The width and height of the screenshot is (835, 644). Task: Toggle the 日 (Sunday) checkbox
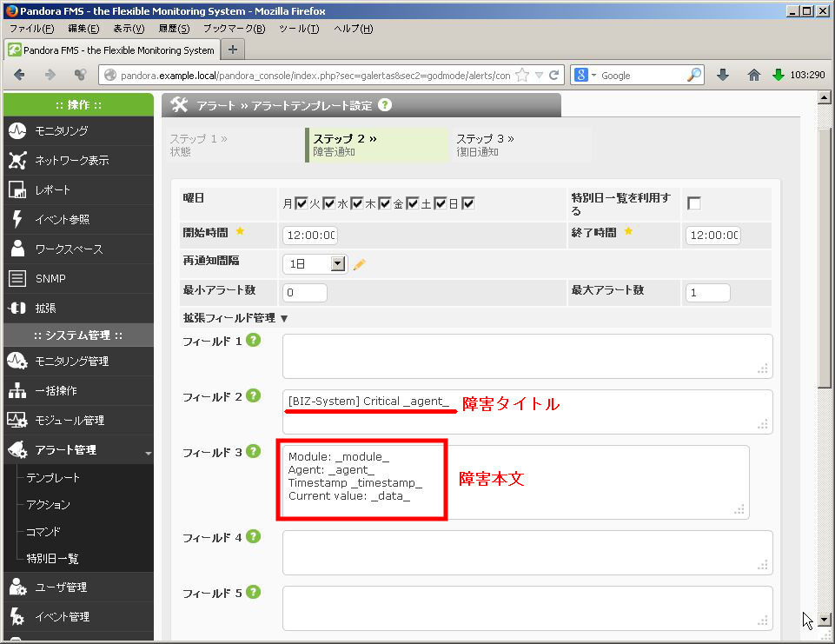[467, 203]
